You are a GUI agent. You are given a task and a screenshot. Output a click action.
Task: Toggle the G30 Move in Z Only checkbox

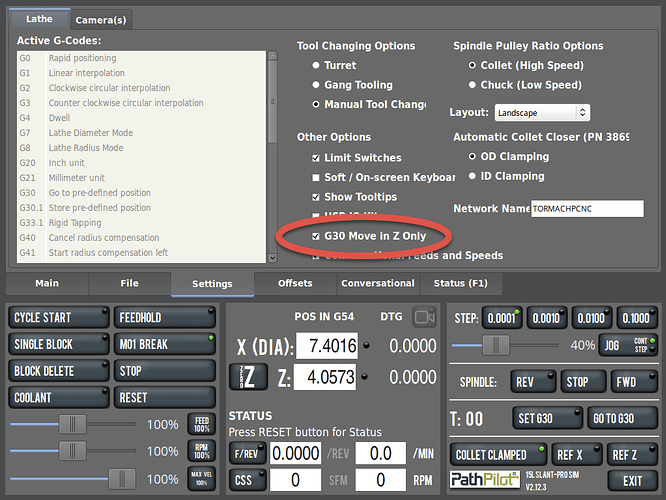coord(316,236)
